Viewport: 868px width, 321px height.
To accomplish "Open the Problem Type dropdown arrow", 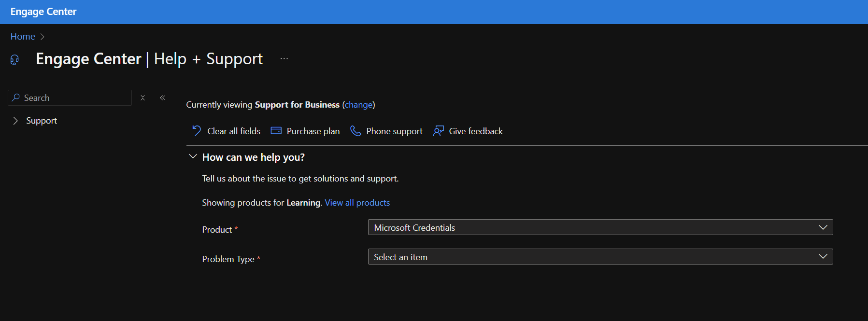I will click(x=823, y=257).
